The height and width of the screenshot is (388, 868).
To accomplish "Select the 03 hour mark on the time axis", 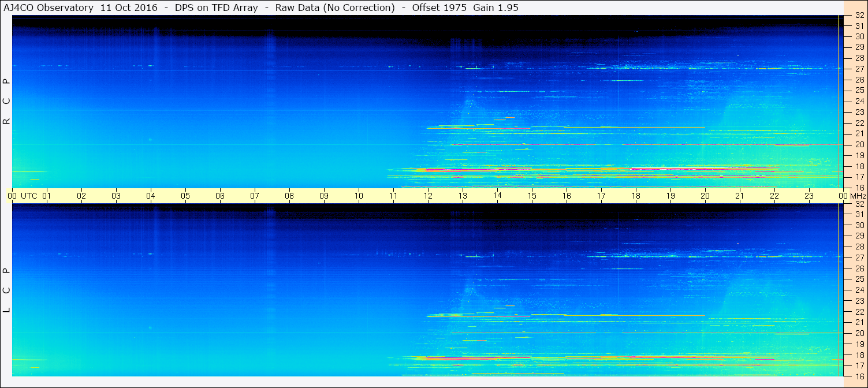I will click(116, 196).
